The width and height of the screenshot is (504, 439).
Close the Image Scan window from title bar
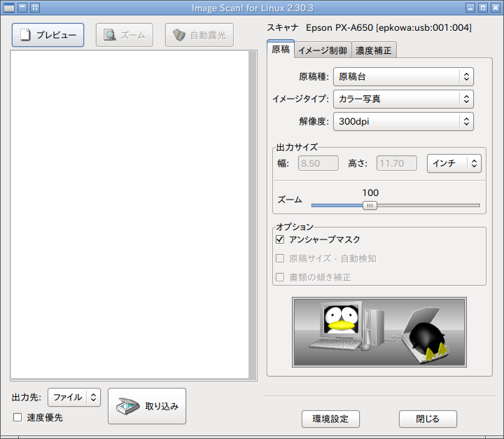point(495,8)
